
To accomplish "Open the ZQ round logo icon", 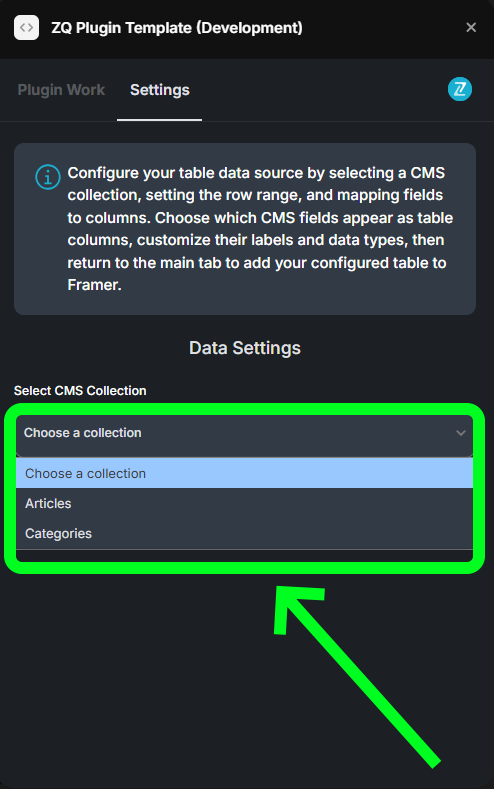I will 460,90.
